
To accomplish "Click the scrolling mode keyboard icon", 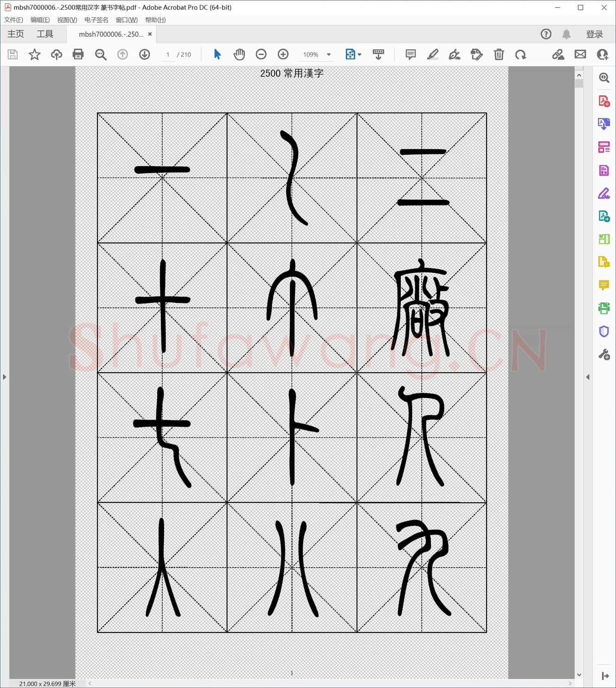I will tap(378, 54).
